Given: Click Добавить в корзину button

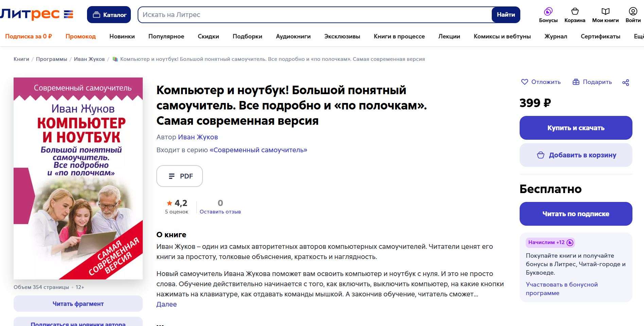Looking at the screenshot, I should (576, 155).
